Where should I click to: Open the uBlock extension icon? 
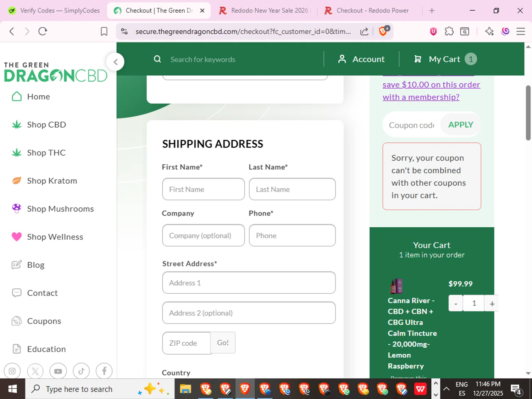(433, 32)
